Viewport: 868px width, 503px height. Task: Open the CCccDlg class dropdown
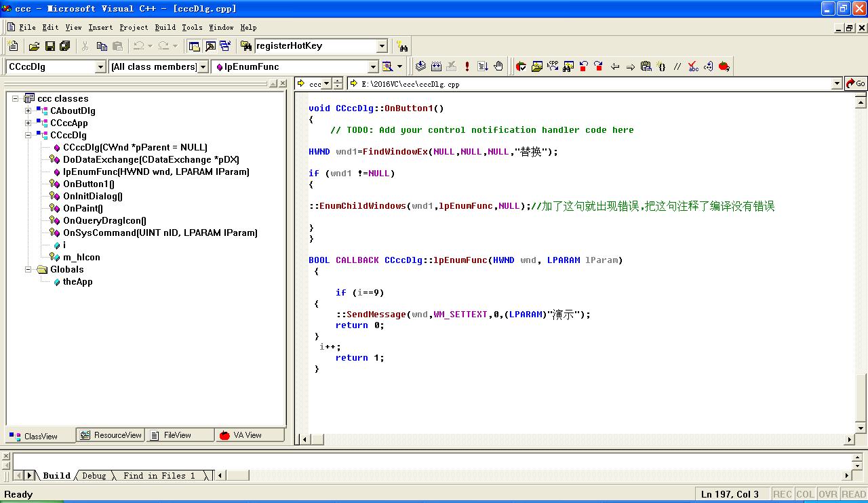click(100, 66)
